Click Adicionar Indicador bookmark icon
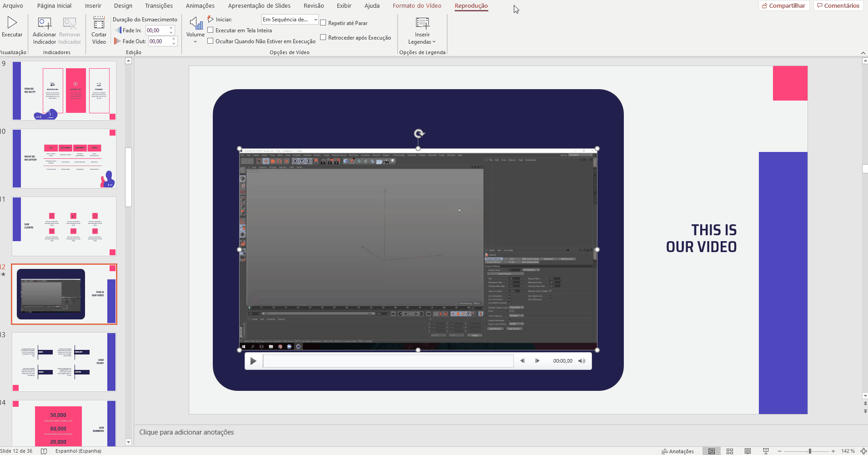This screenshot has height=455, width=868. point(45,23)
